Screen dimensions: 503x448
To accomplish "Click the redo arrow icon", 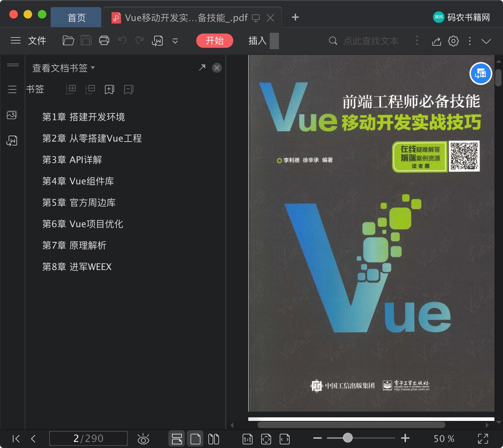I will coord(139,40).
